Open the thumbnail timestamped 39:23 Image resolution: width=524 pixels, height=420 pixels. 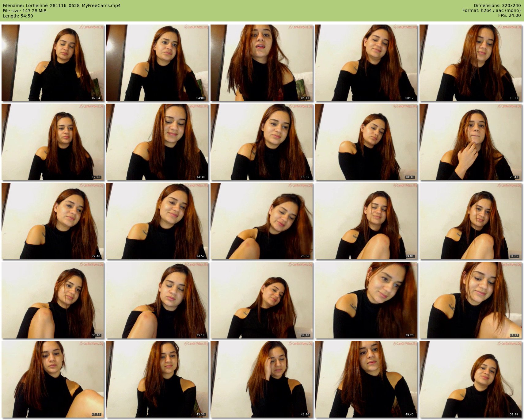366,300
